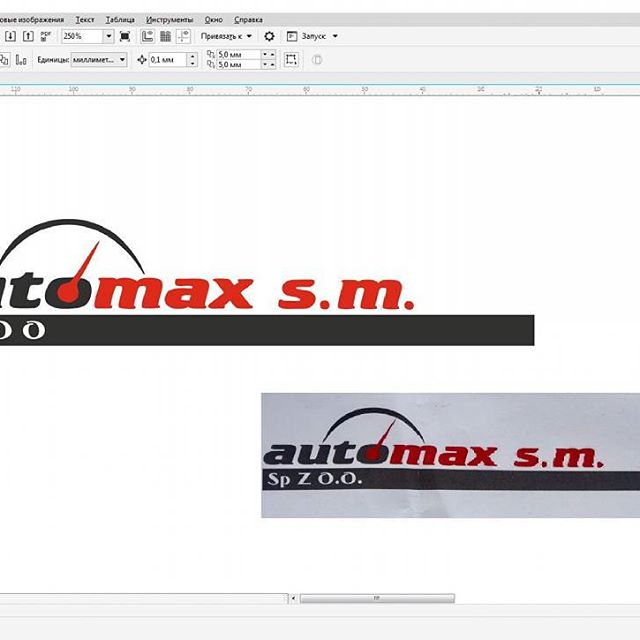Open the Запуск dropdown arrow

335,36
